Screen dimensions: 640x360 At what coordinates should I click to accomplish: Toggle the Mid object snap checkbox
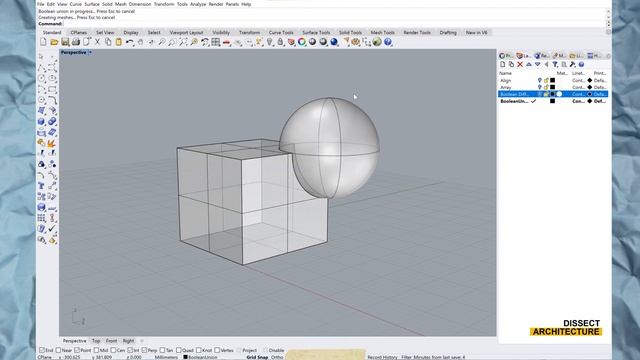96,350
